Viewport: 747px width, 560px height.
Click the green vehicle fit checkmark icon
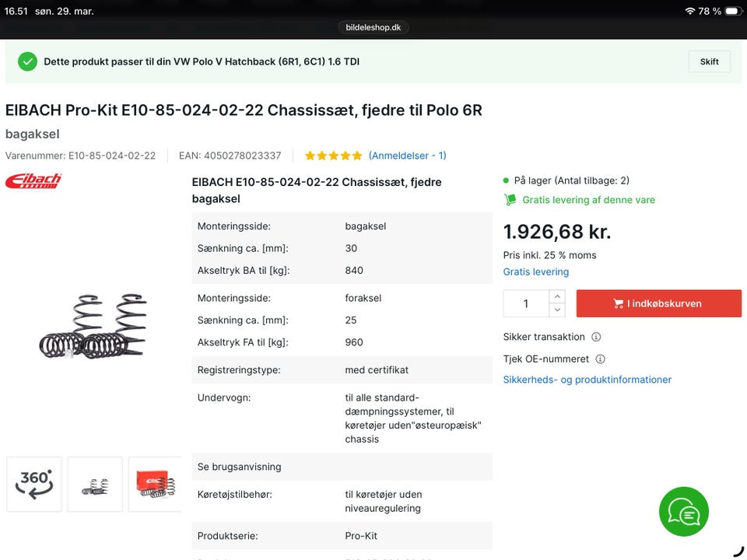28,61
